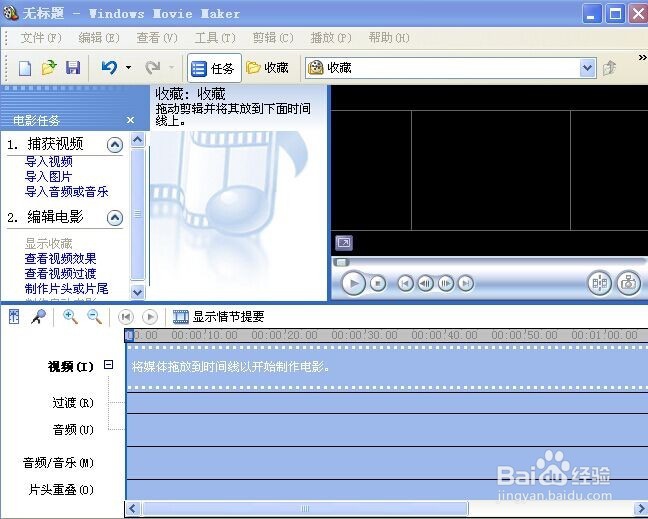Viewport: 648px width, 519px height.
Task: Collapse the 视频 track expander
Action: pos(108,364)
